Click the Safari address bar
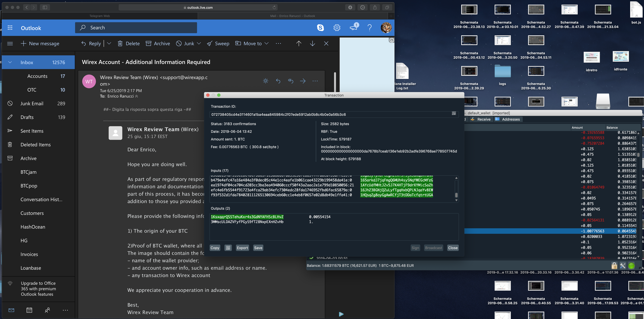 pyautogui.click(x=198, y=8)
